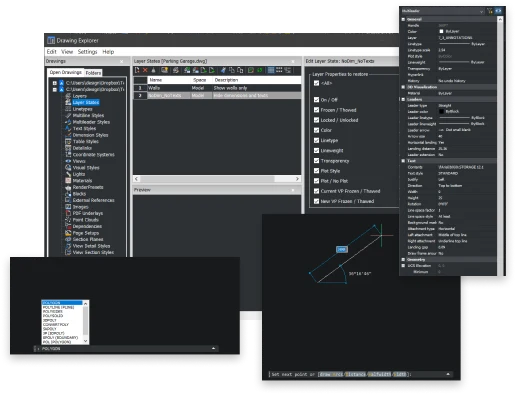The height and width of the screenshot is (395, 516).
Task: Click the icons view button in Layer States toolbar
Action: [x=279, y=70]
